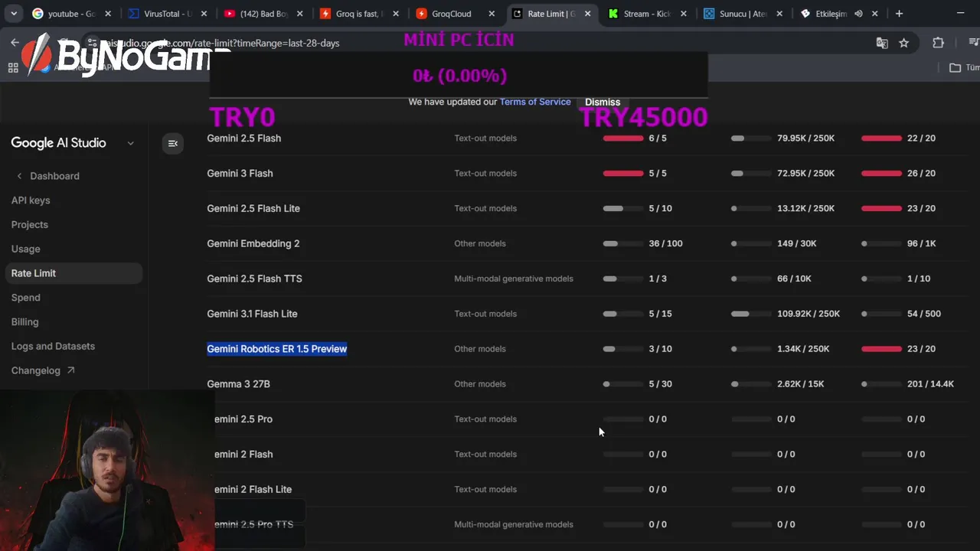Open the apps grid in bookmarks bar

coord(13,67)
